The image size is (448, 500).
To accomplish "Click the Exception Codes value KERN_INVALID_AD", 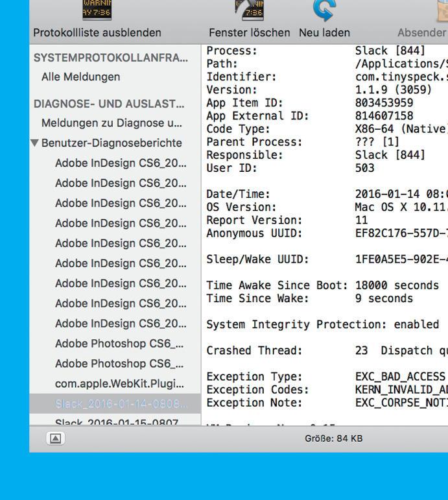I will click(401, 390).
